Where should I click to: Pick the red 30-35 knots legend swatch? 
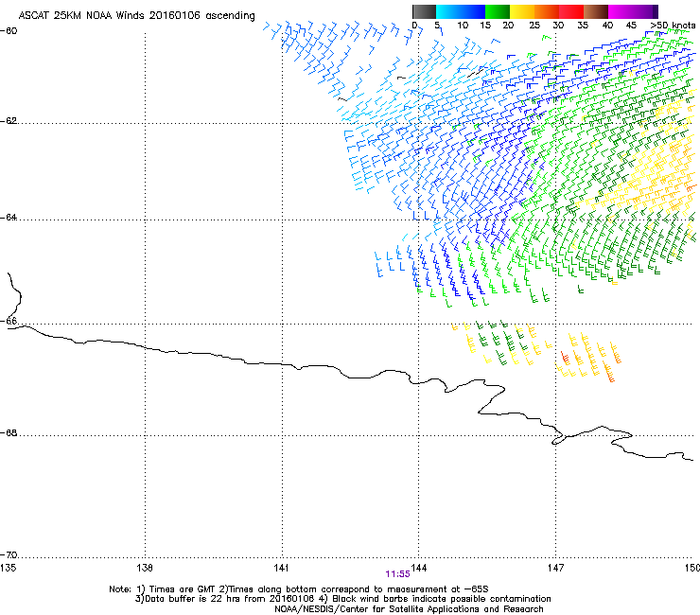(x=571, y=11)
